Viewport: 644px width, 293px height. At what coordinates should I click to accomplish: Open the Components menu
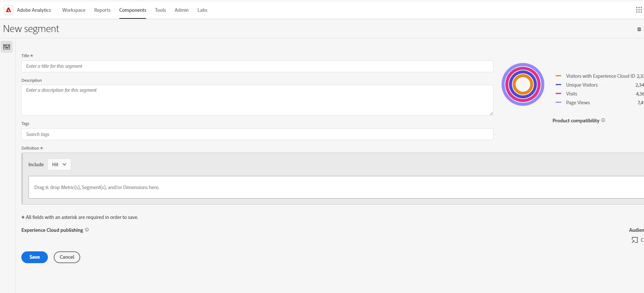tap(132, 10)
